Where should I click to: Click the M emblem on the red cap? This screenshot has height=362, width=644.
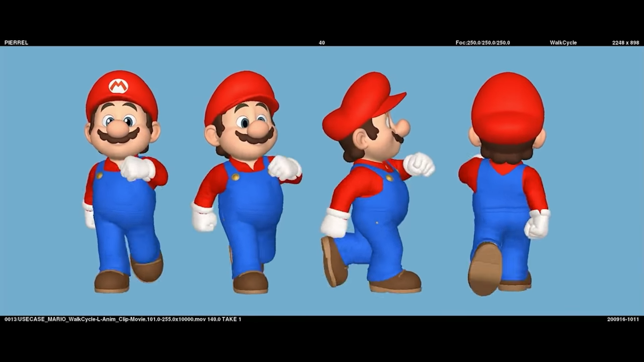pyautogui.click(x=118, y=86)
